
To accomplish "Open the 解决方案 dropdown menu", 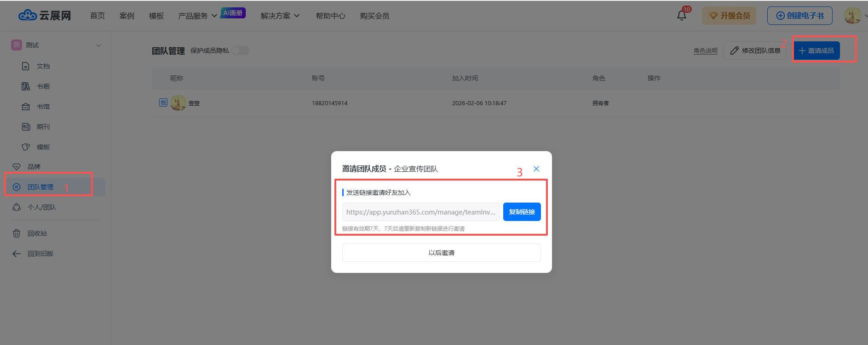I will click(x=280, y=16).
